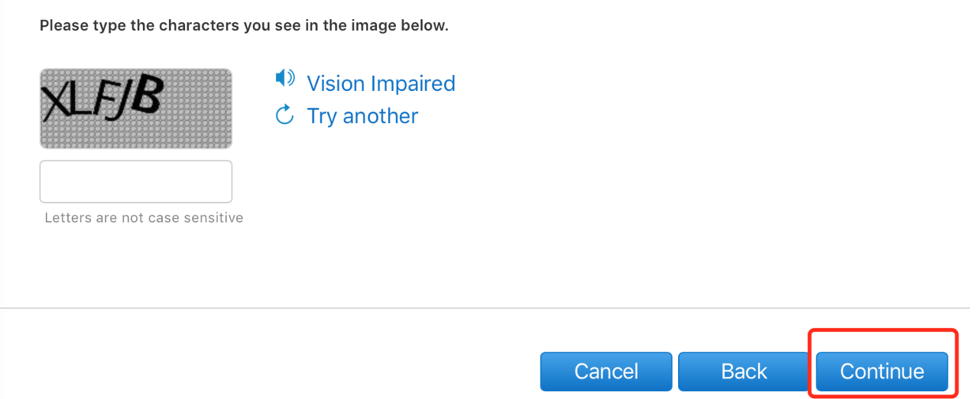Screen dimensions: 980x399
Task: Select the Try another link
Action: pyautogui.click(x=363, y=115)
